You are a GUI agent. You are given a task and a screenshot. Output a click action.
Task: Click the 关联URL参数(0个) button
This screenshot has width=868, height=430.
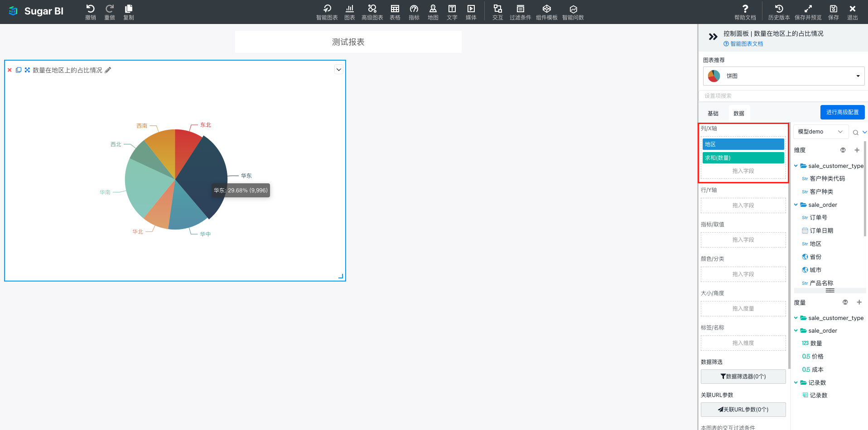[743, 410]
